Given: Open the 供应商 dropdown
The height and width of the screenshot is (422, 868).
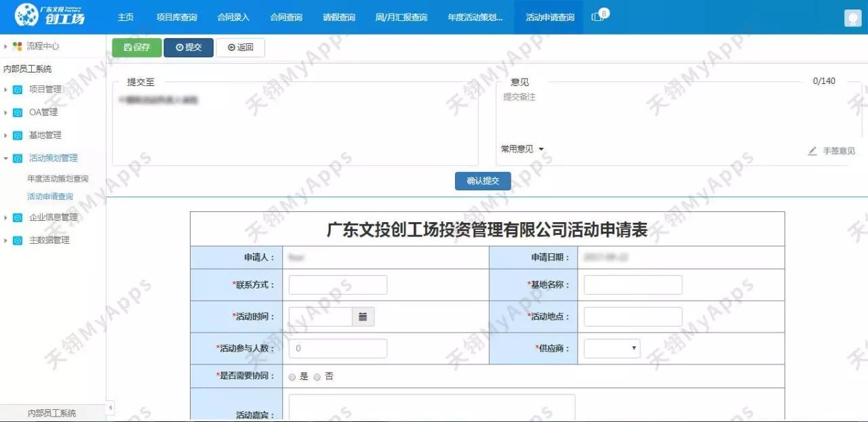Looking at the screenshot, I should [612, 348].
